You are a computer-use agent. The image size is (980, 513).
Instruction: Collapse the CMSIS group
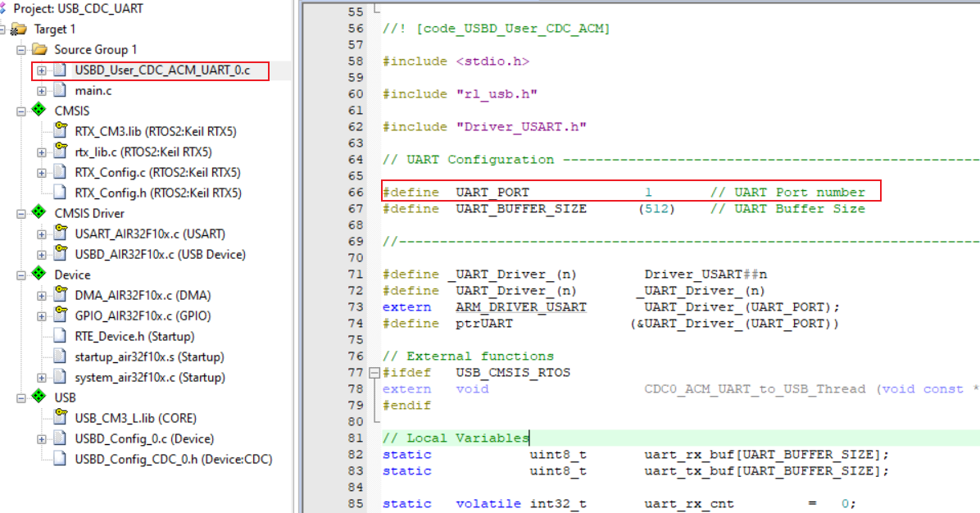click(x=21, y=111)
